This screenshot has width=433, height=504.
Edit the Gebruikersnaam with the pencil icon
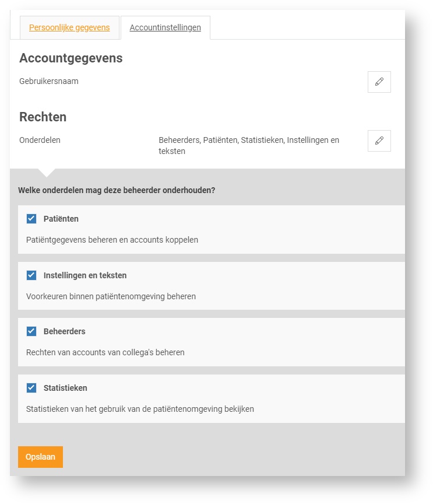(x=379, y=82)
